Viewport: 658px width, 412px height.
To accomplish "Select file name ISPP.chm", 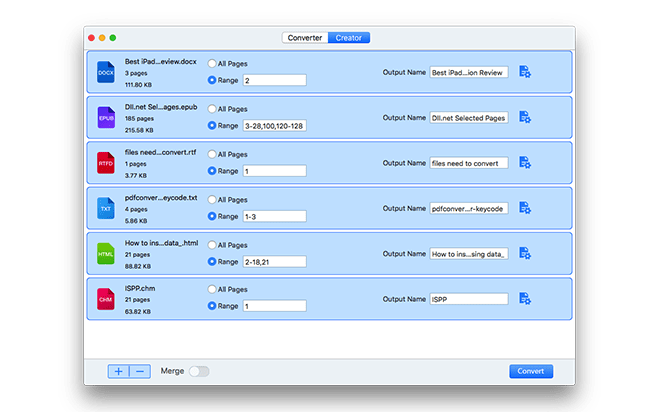I will 140,288.
